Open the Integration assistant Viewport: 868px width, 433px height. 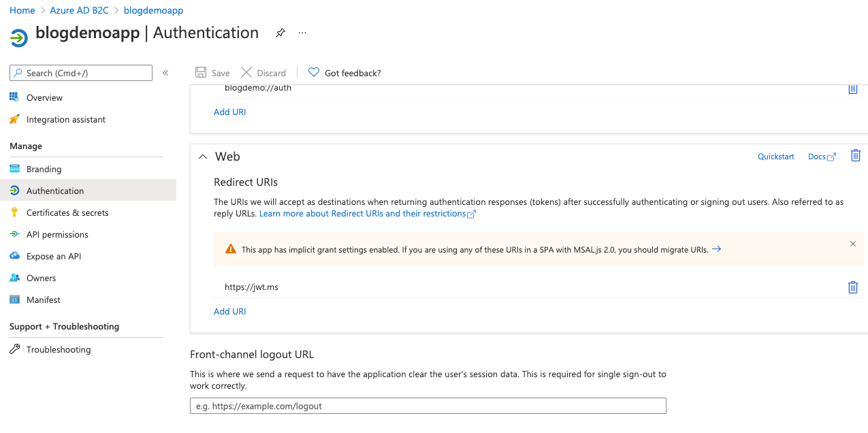coord(66,119)
